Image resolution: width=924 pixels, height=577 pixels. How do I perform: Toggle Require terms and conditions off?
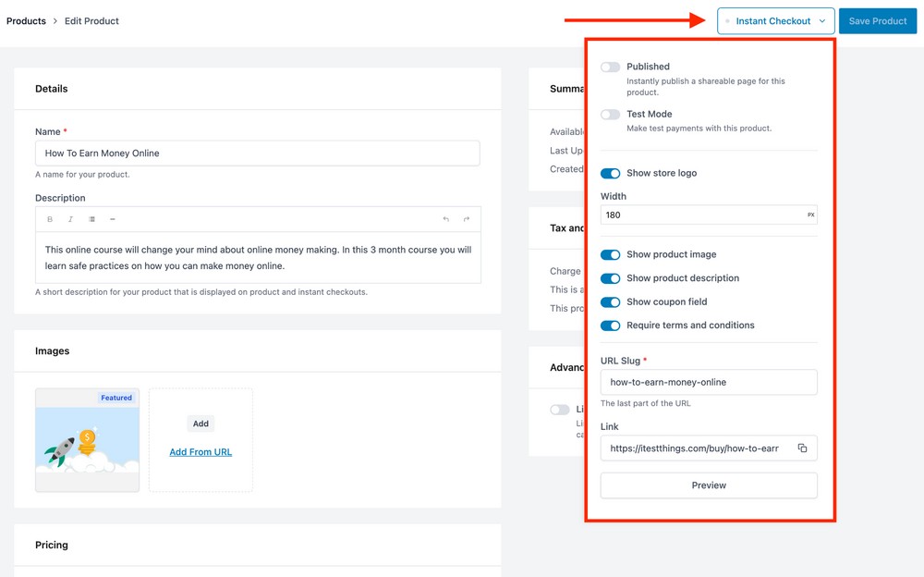pyautogui.click(x=610, y=325)
